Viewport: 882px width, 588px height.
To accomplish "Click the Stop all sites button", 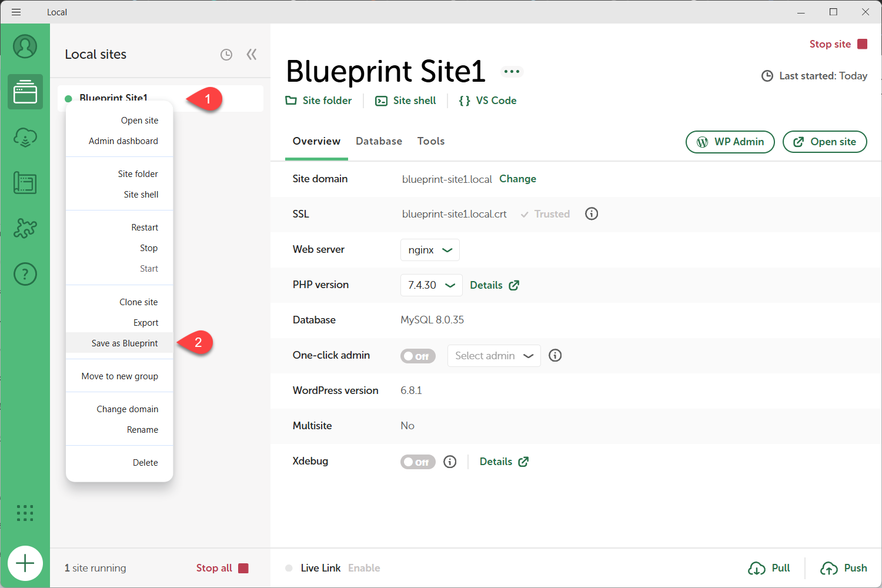I will pos(222,568).
